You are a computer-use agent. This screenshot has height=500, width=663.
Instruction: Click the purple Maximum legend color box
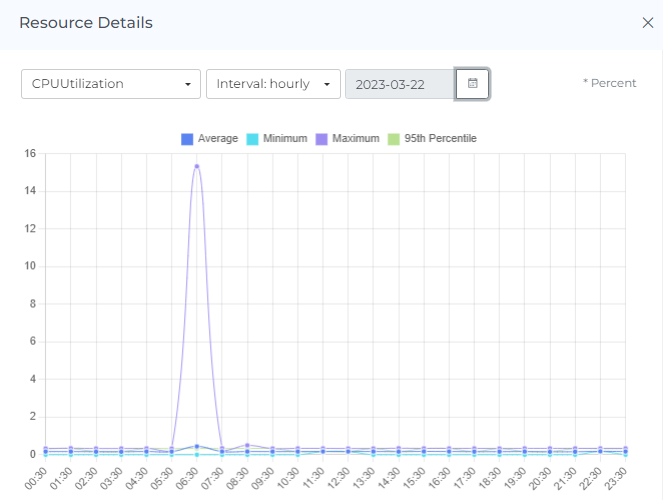point(322,138)
